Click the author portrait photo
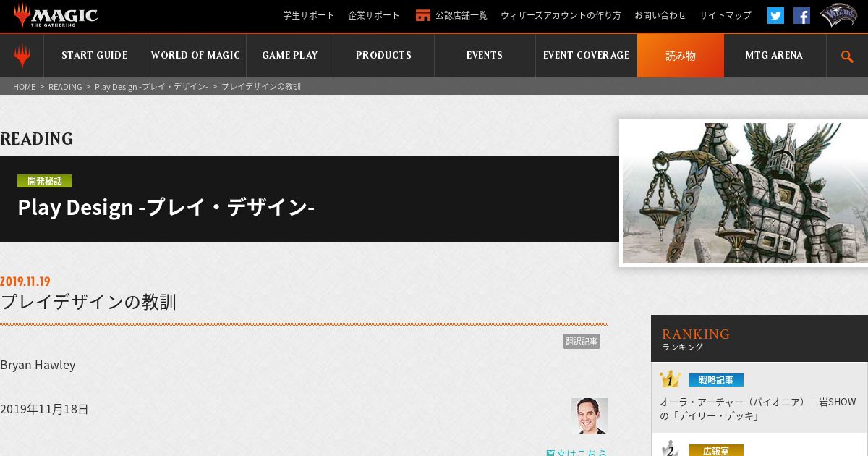The height and width of the screenshot is (456, 868). coord(590,416)
